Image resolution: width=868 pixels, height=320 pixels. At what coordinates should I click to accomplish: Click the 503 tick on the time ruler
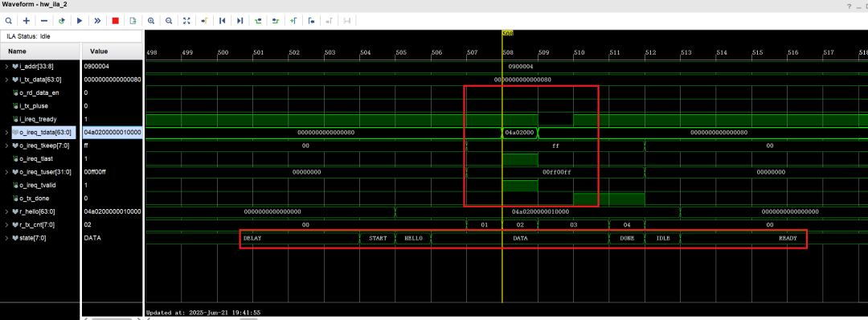(330, 52)
